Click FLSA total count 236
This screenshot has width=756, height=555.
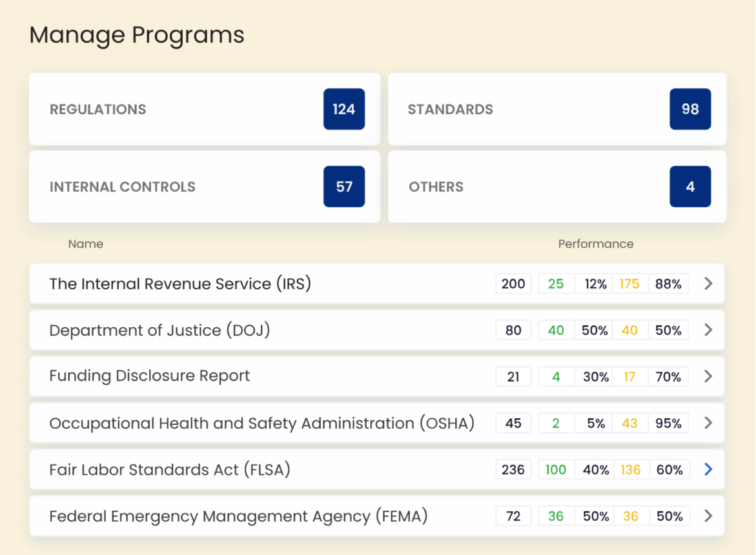point(513,469)
